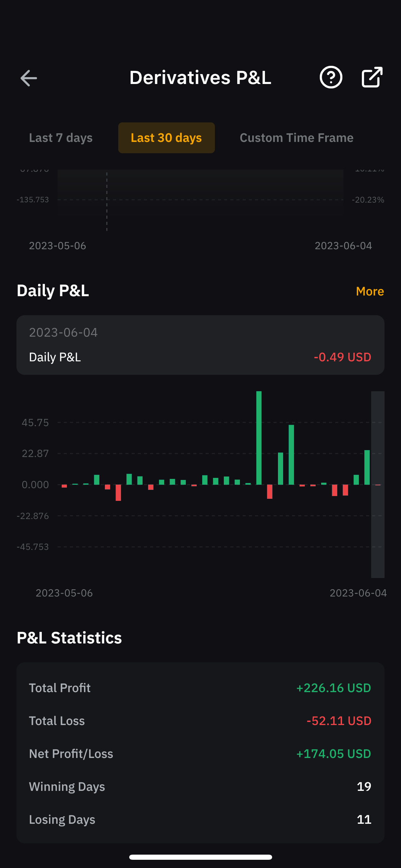Tap the back arrow icon
The height and width of the screenshot is (868, 401).
pos(29,78)
